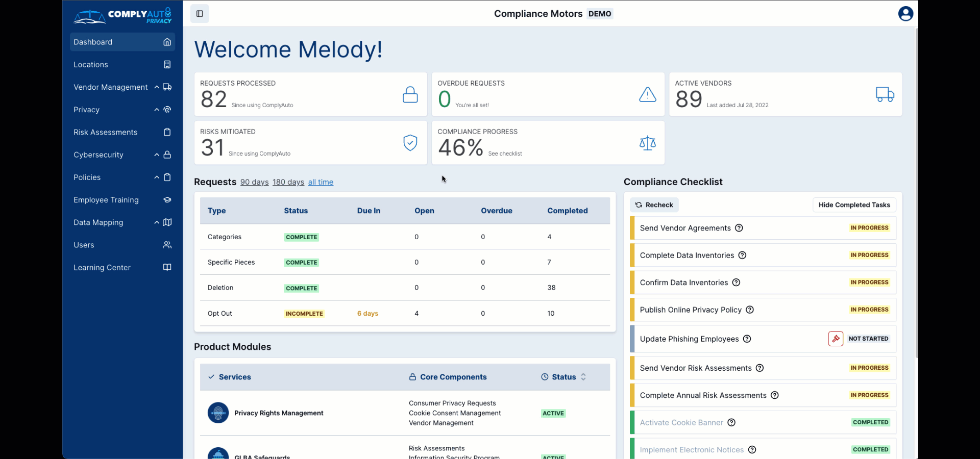Click help icon next to Complete Annual Risk Assessments
The width and height of the screenshot is (980, 459).
click(x=774, y=395)
